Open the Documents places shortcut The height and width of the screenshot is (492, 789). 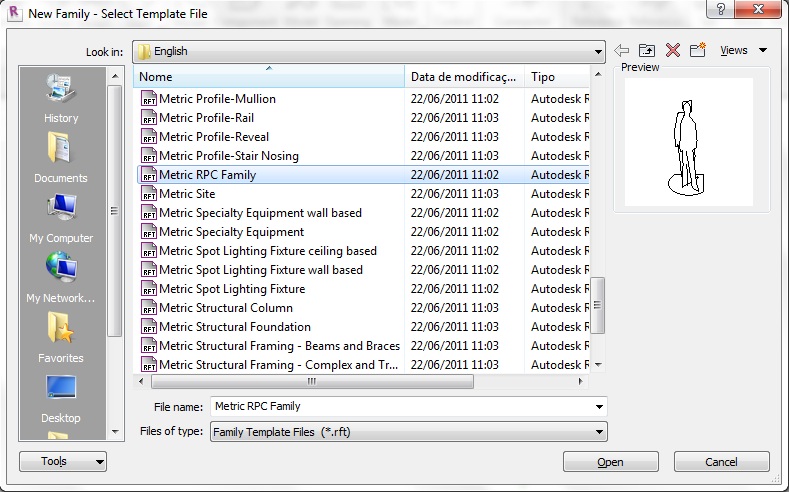pos(61,157)
